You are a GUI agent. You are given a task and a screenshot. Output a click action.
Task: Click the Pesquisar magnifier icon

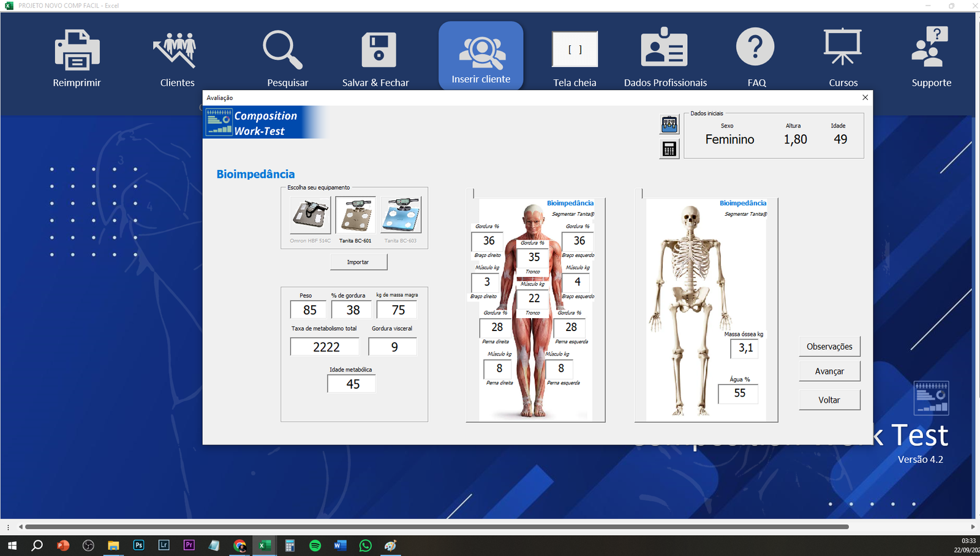(283, 50)
